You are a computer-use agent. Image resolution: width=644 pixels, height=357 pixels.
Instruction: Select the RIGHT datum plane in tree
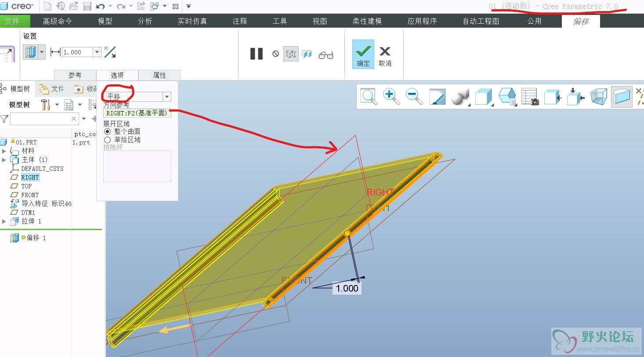30,177
